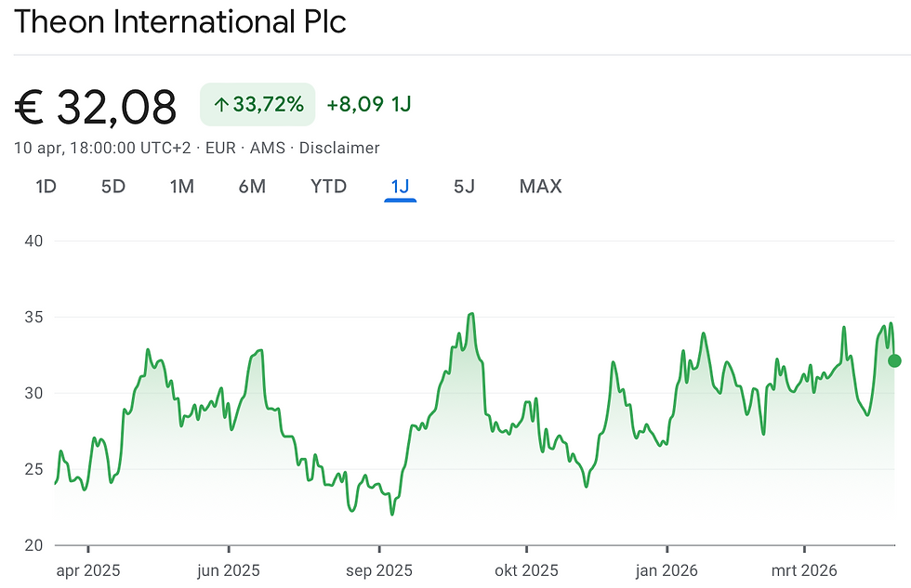Click the green current-price dot on chart
This screenshot has width=911, height=588.
[894, 361]
